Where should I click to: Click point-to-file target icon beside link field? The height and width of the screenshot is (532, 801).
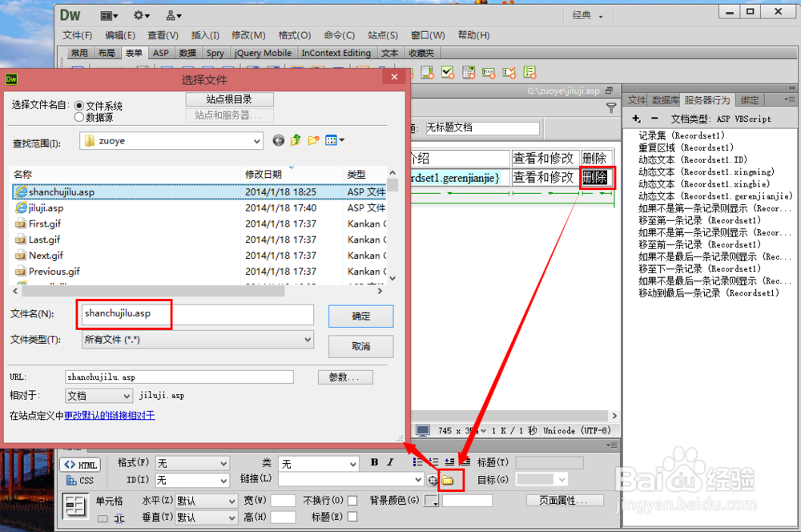pos(433,480)
